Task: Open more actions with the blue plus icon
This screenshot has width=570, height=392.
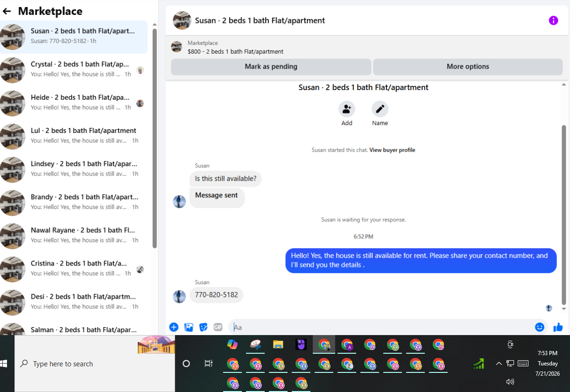Action: tap(174, 327)
